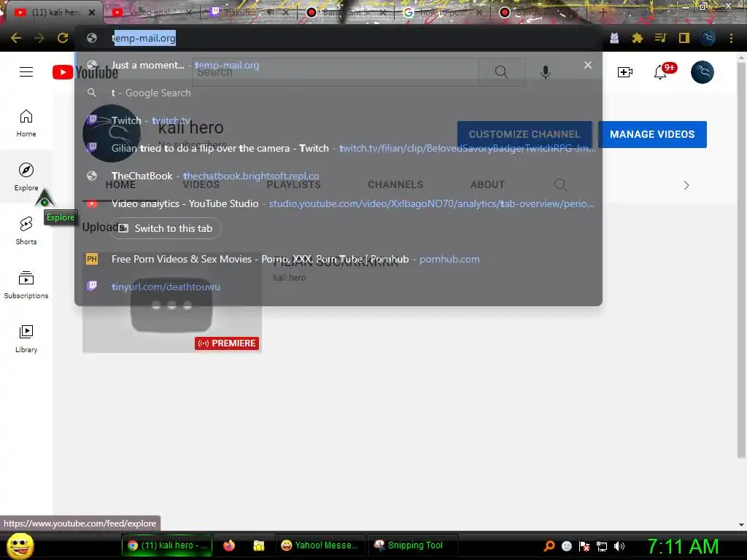747x560 pixels.
Task: Select the 'Twitch - twitch.tv' suggestion
Action: 338,120
